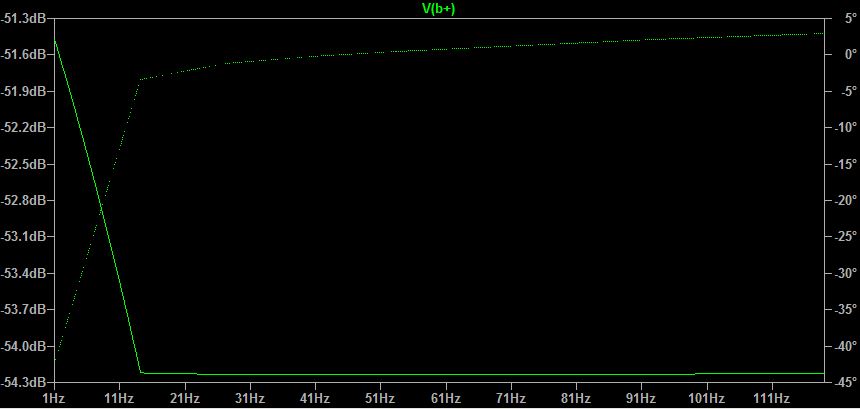Click the -51.6dB magnitude axis label

click(22, 55)
